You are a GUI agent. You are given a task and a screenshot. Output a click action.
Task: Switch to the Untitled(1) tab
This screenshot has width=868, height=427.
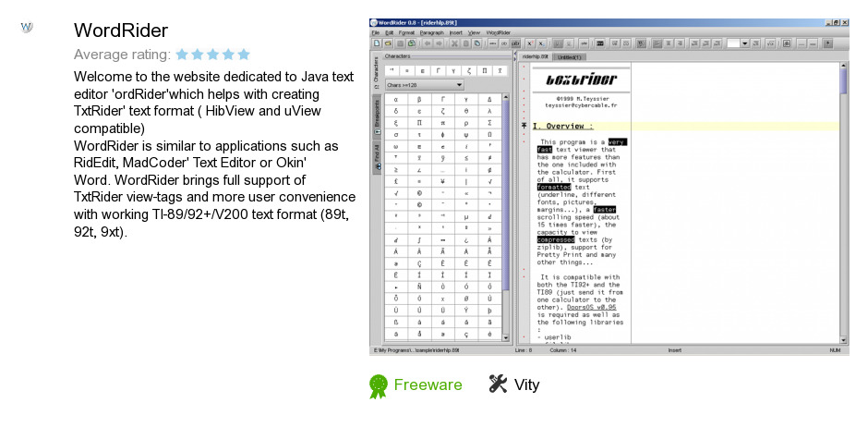tap(570, 56)
